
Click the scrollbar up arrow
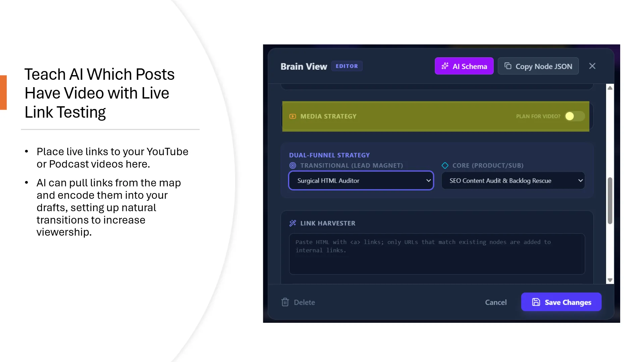pyautogui.click(x=610, y=88)
